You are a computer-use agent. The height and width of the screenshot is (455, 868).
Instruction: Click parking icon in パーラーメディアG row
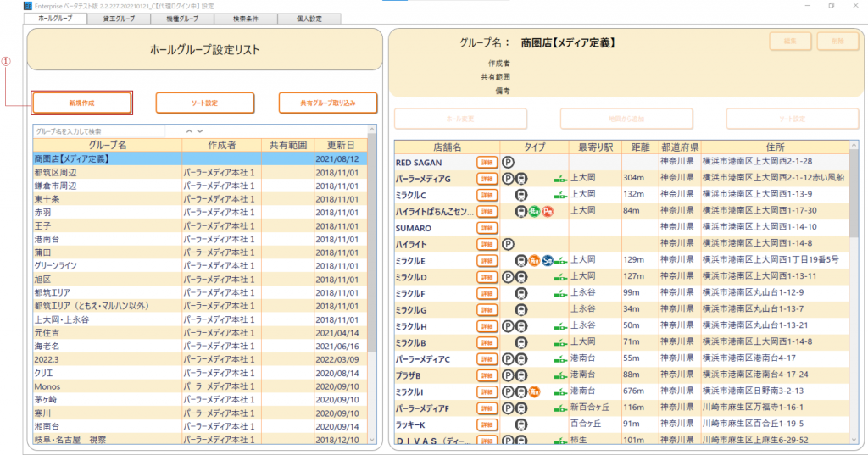508,179
